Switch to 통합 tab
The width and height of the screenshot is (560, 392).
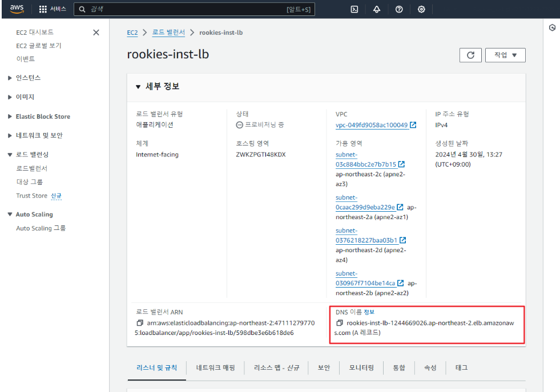(399, 367)
